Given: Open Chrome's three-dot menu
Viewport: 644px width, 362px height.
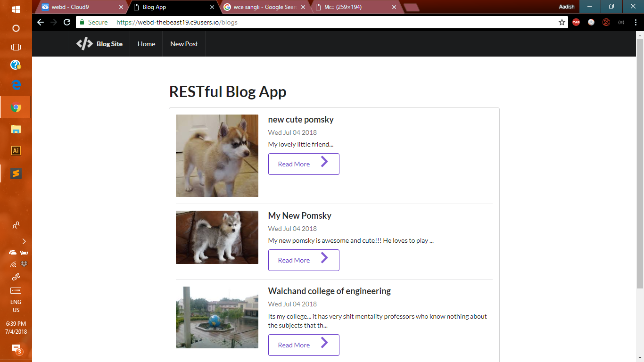Looking at the screenshot, I should point(636,22).
